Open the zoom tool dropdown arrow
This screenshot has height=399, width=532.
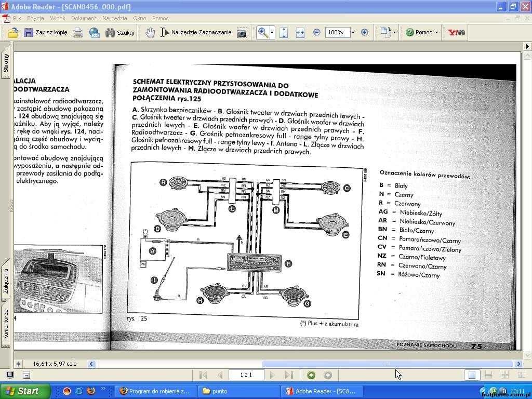click(272, 33)
